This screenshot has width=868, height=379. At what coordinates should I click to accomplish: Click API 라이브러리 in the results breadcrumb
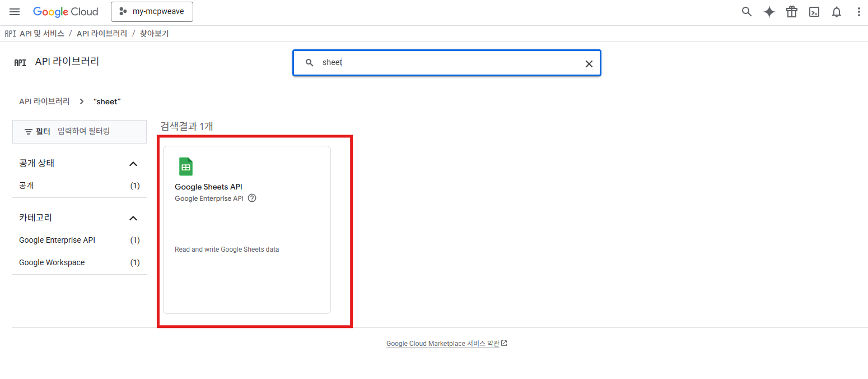click(44, 101)
